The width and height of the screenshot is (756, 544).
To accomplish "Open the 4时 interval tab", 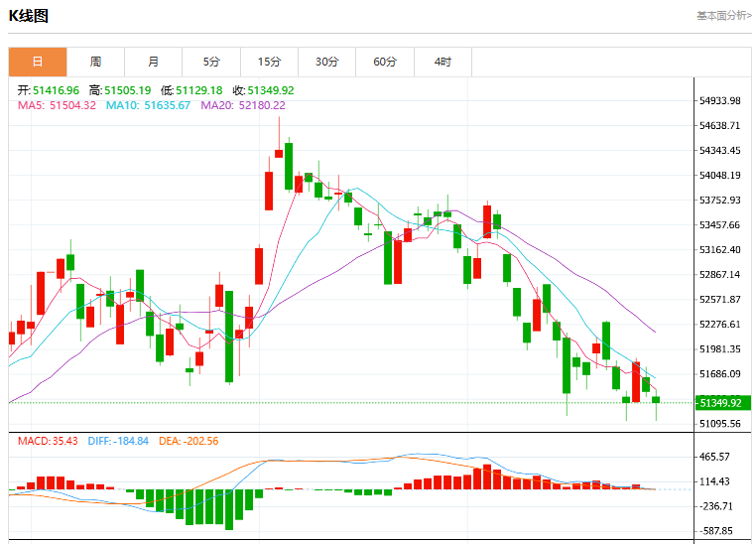I will 442,62.
